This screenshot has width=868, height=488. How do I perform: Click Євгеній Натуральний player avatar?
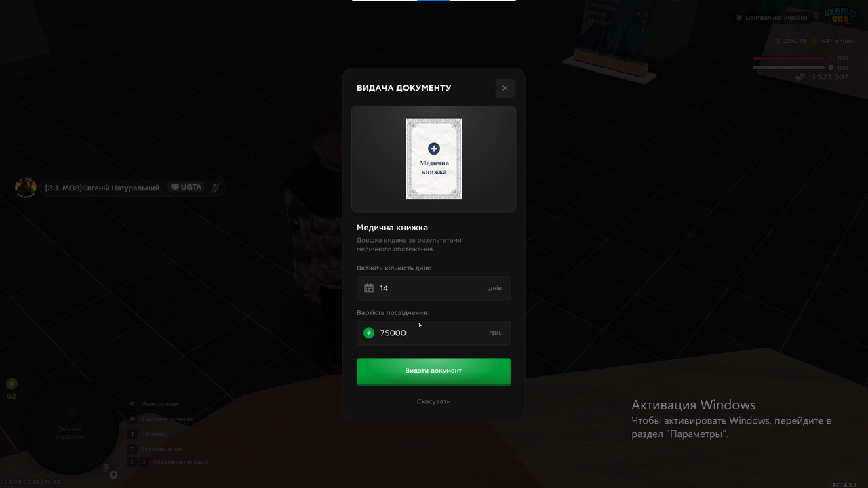(x=26, y=188)
